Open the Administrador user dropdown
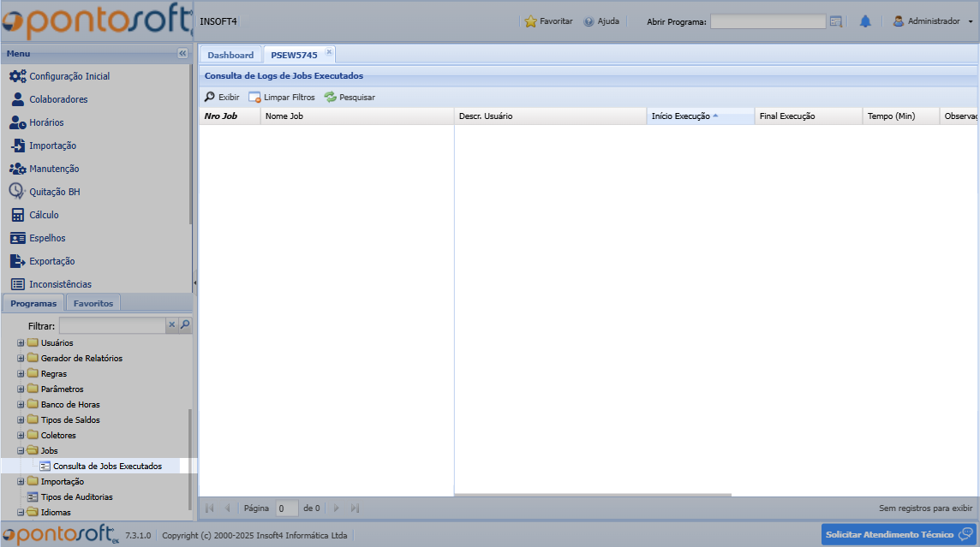980x547 pixels. [x=933, y=21]
